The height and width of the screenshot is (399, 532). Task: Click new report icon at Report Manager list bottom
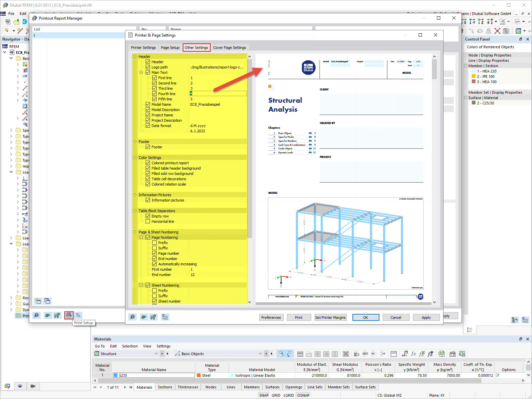click(38, 301)
